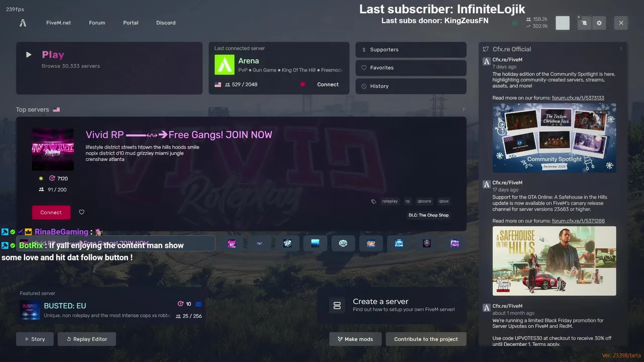The width and height of the screenshot is (644, 362).
Task: Open the Safehouse in the Hills image
Action: [x=554, y=261]
